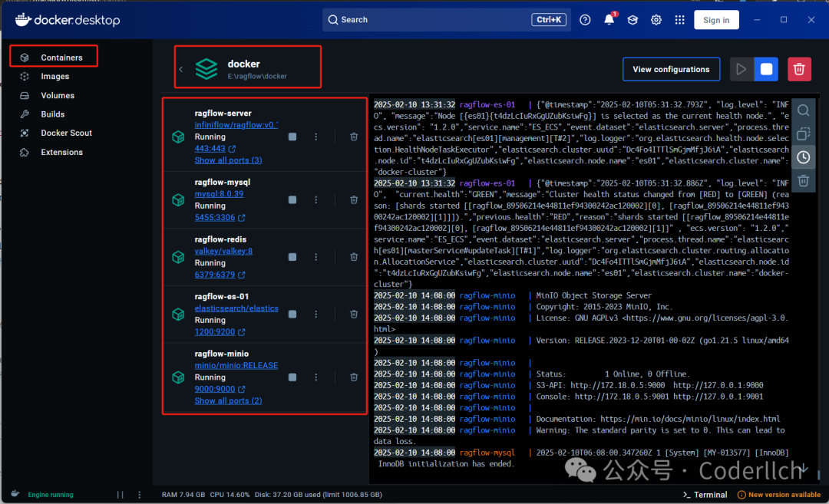Open the valkey/valkey:8 image link
The image size is (829, 504).
point(223,251)
